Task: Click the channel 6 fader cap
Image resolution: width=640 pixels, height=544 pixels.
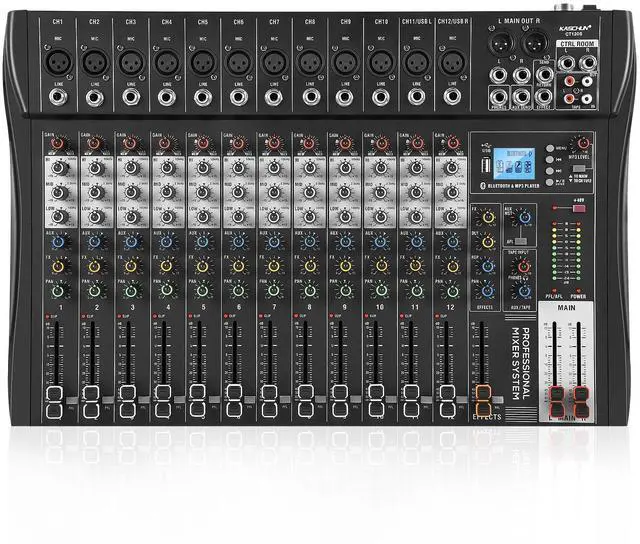Action: point(234,402)
